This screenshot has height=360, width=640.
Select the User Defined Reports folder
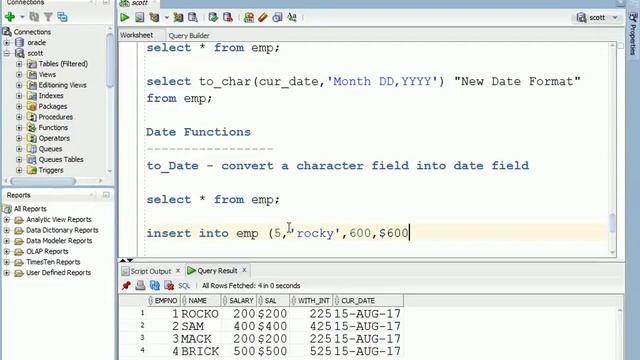[x=58, y=273]
